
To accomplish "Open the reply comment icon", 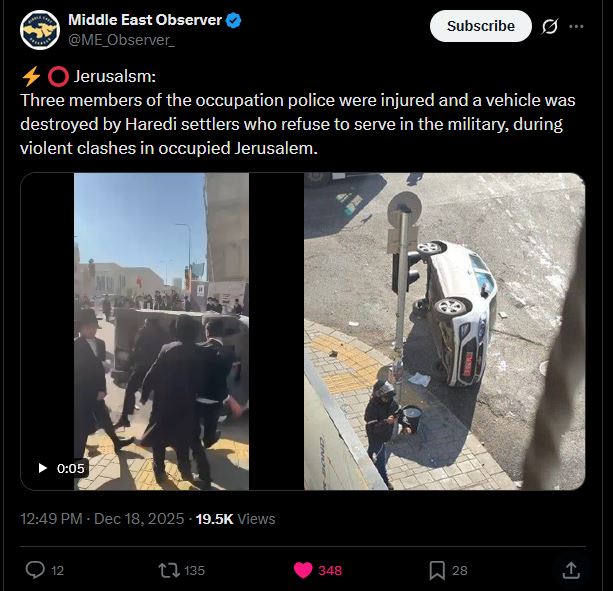I will pos(35,570).
